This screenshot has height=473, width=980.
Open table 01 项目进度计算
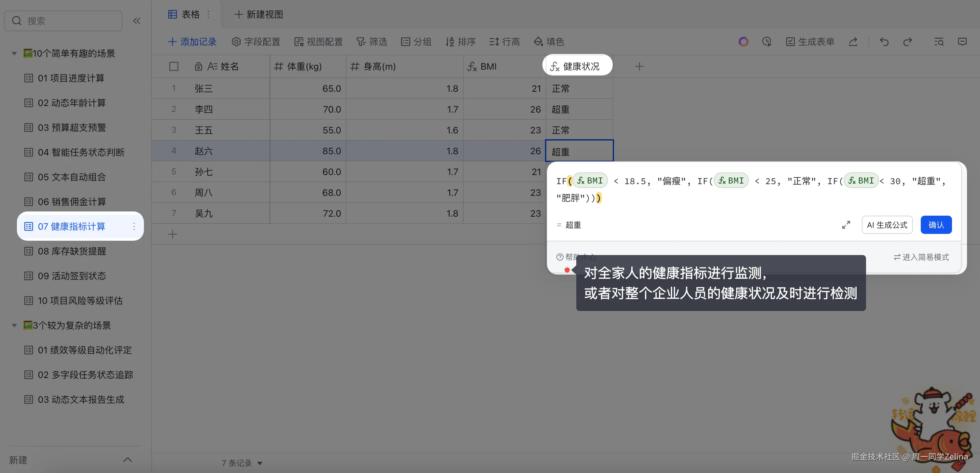(71, 78)
